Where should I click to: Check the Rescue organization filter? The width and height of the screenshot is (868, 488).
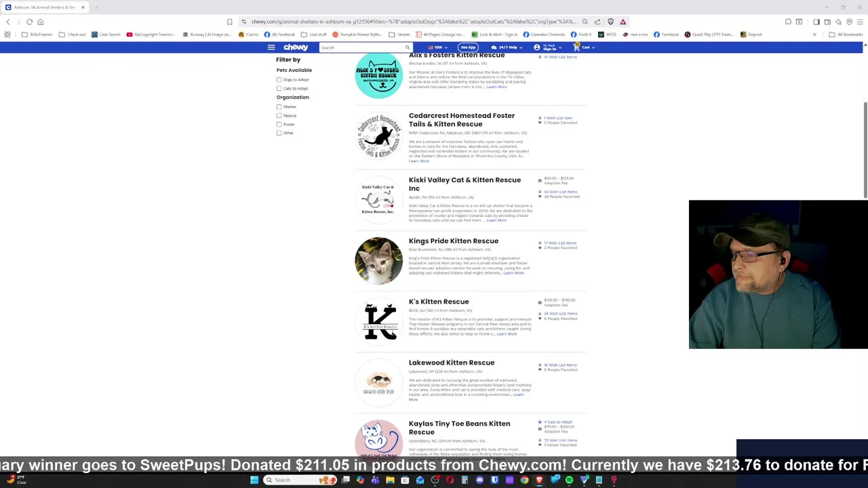coord(279,116)
